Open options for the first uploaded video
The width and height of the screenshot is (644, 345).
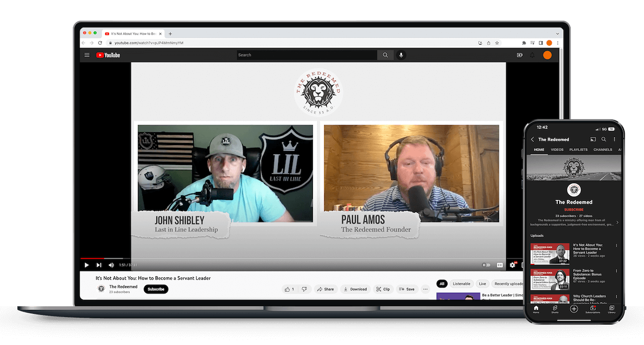click(x=616, y=246)
